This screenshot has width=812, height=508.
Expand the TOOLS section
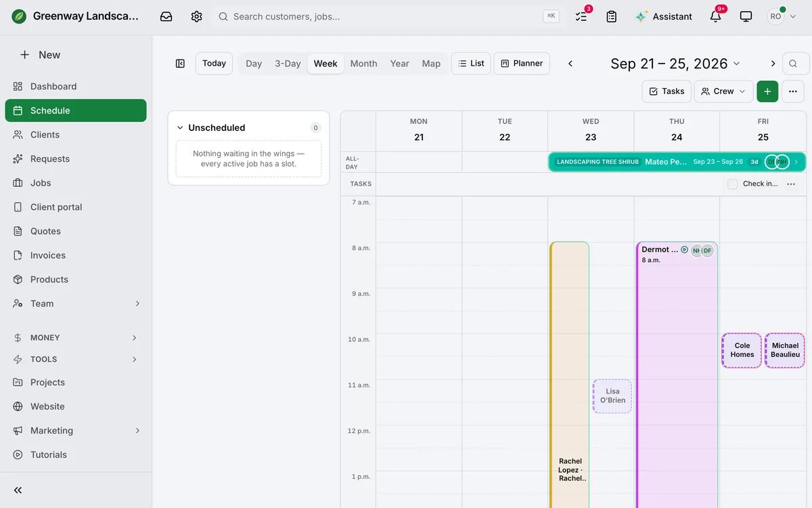click(x=76, y=360)
